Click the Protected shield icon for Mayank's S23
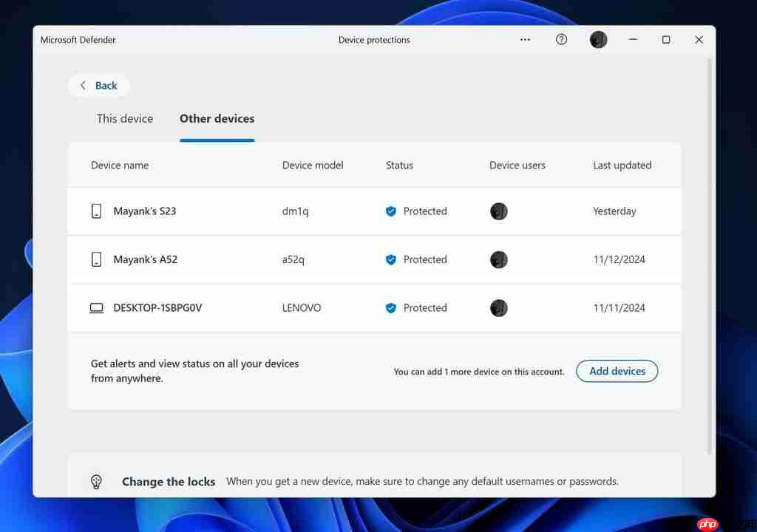 (391, 211)
